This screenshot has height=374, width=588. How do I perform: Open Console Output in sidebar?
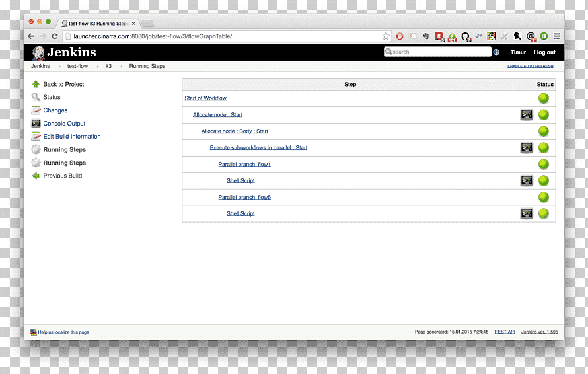click(x=64, y=124)
